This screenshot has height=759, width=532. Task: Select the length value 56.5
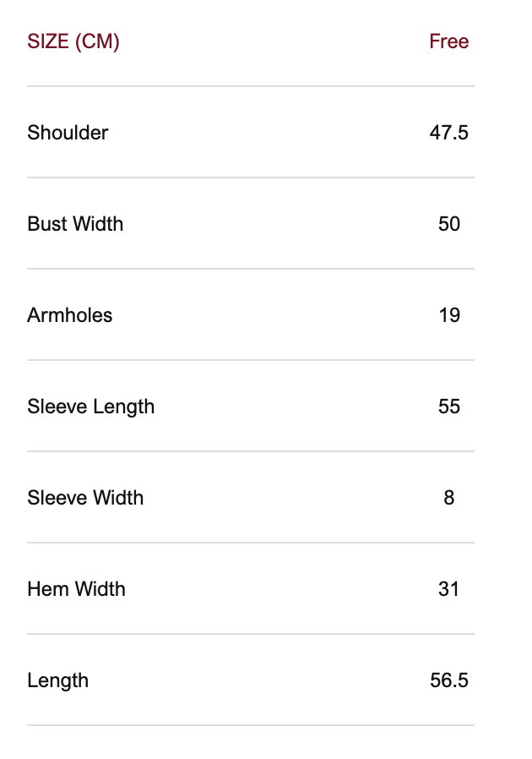pyautogui.click(x=448, y=680)
